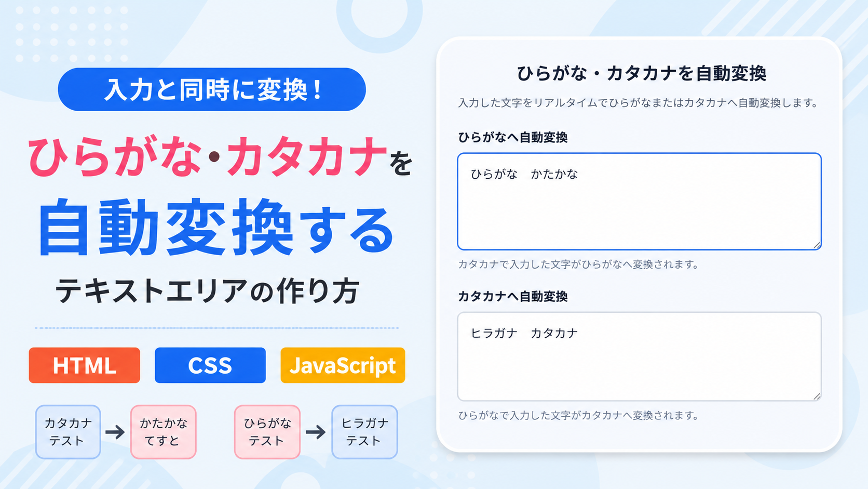Image resolution: width=868 pixels, height=489 pixels.
Task: Click the カタカナへ自動変換 textarea
Action: [x=639, y=356]
